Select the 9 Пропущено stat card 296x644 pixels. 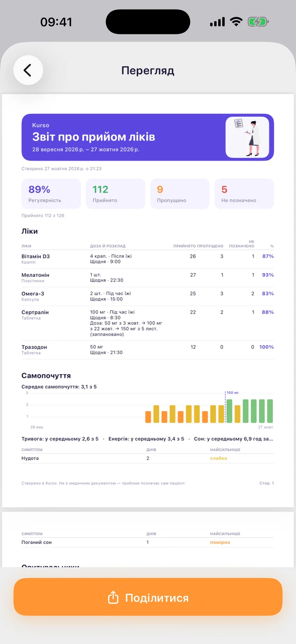pyautogui.click(x=180, y=194)
